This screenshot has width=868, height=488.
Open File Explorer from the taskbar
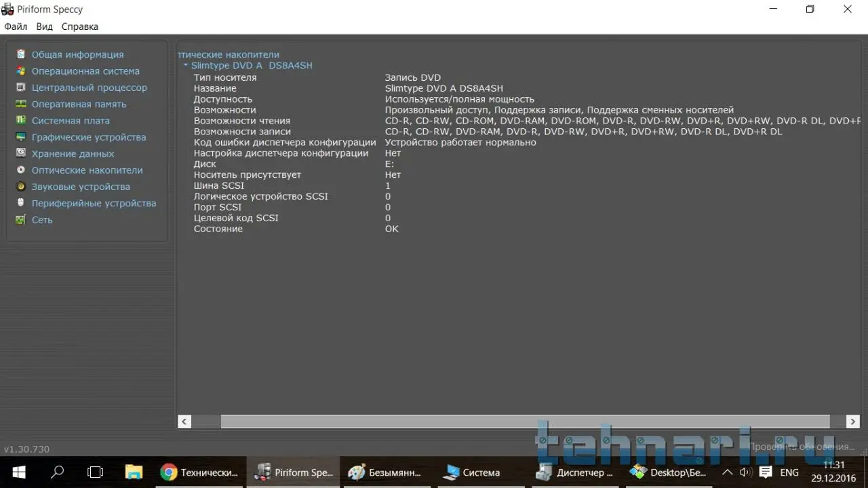134,472
